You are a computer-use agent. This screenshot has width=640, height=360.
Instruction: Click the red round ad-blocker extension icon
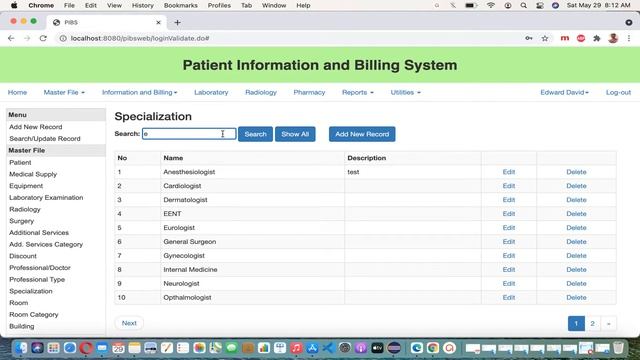coord(581,38)
